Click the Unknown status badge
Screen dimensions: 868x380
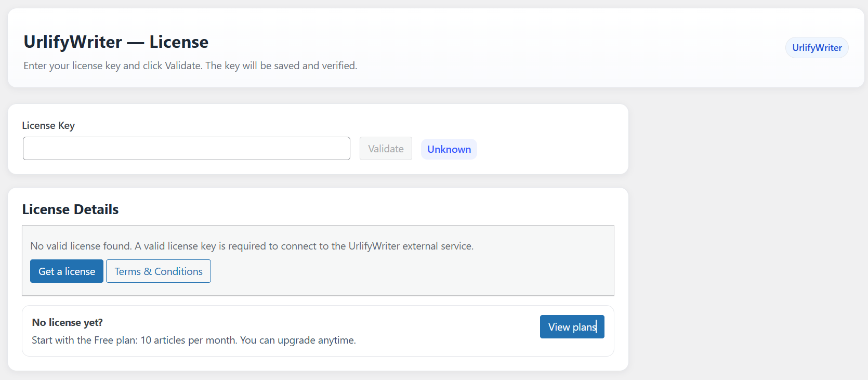click(x=449, y=149)
